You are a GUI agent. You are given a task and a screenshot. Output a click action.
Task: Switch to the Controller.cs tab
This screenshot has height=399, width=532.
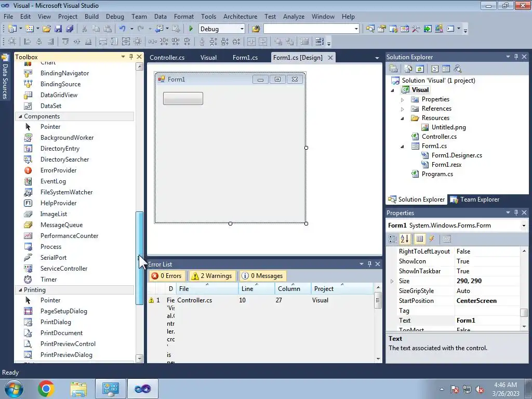(167, 57)
